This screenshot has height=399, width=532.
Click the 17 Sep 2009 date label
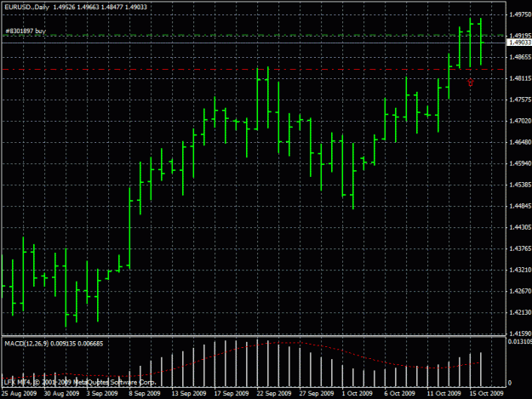(232, 394)
